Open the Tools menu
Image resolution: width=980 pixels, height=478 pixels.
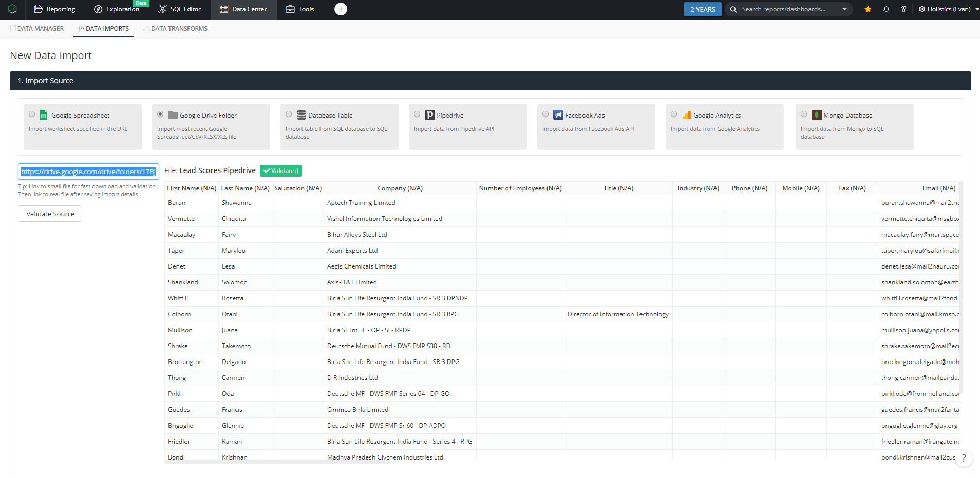(300, 9)
